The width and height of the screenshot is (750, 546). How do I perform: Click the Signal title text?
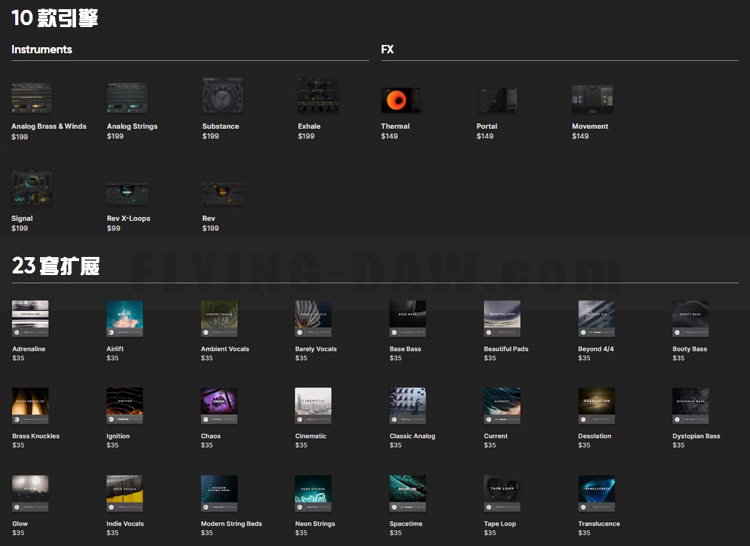pos(22,218)
